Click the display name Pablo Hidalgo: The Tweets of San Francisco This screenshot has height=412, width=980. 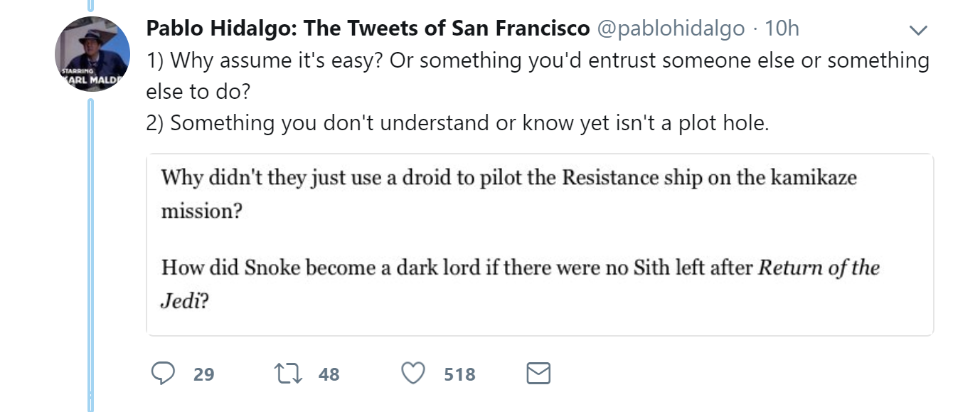click(368, 28)
